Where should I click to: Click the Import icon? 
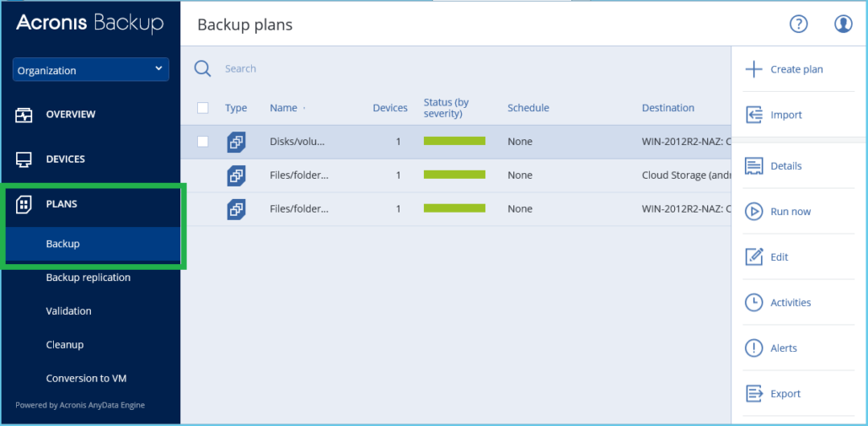pos(753,115)
